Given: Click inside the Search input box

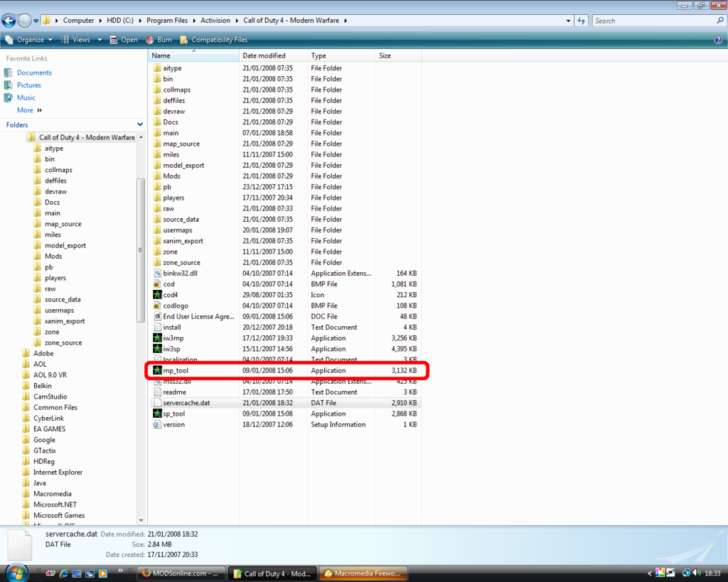Looking at the screenshot, I should coord(653,21).
